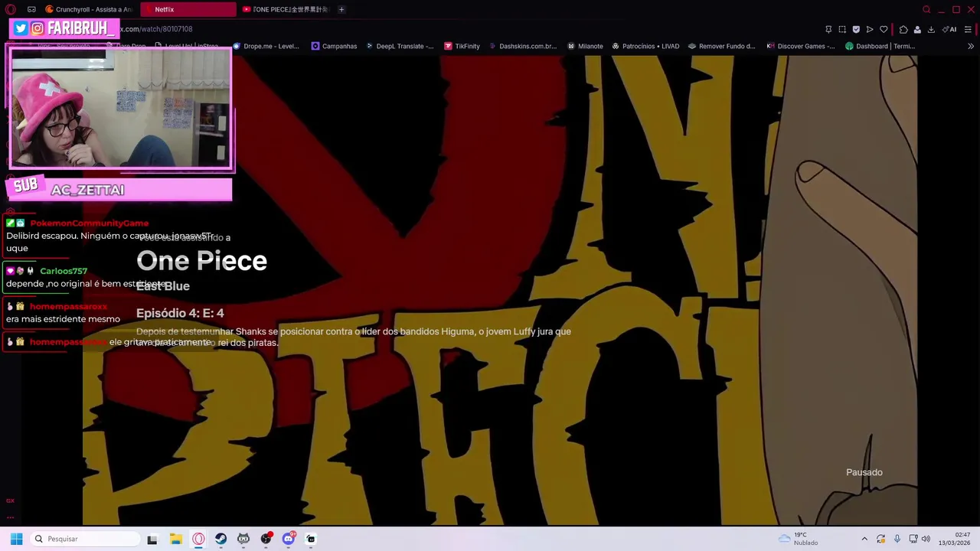
Task: Open File Explorer from the taskbar
Action: point(175,539)
